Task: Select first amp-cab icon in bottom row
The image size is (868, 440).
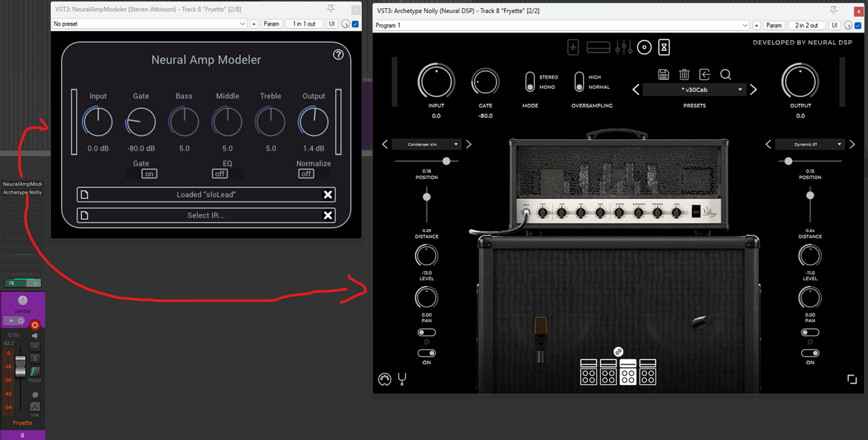Action: (589, 372)
